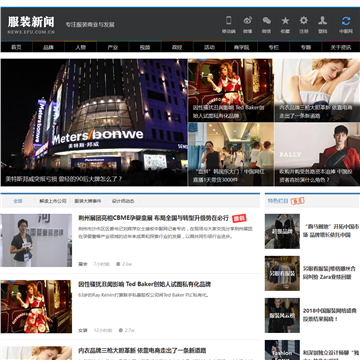
Task: Open the BALLY man in red tile
Action: pos(317,154)
